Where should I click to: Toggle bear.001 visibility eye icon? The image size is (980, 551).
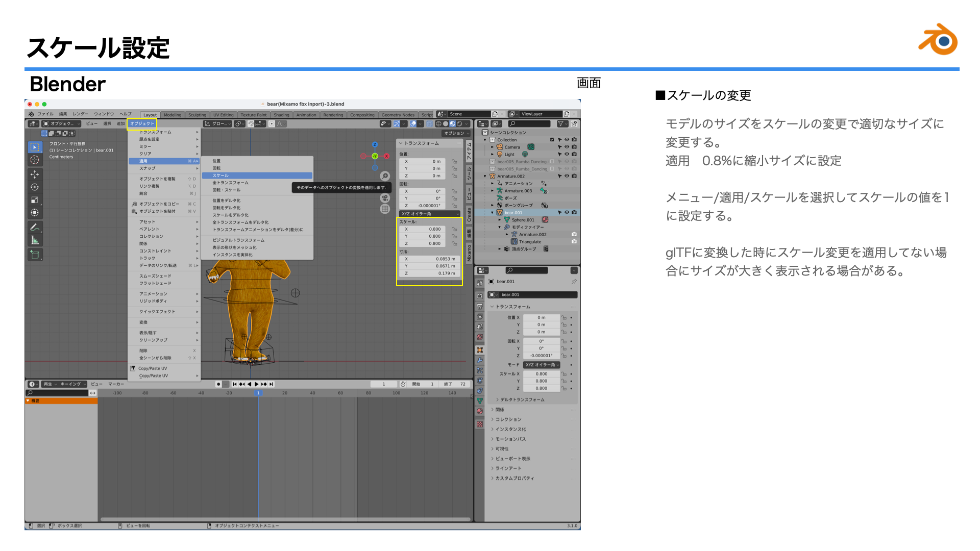(567, 212)
